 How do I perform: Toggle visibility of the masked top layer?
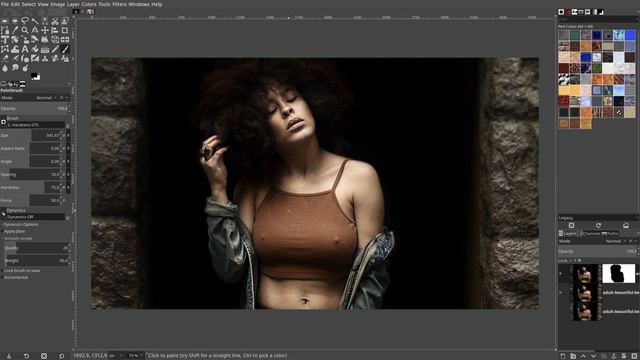[x=561, y=273]
